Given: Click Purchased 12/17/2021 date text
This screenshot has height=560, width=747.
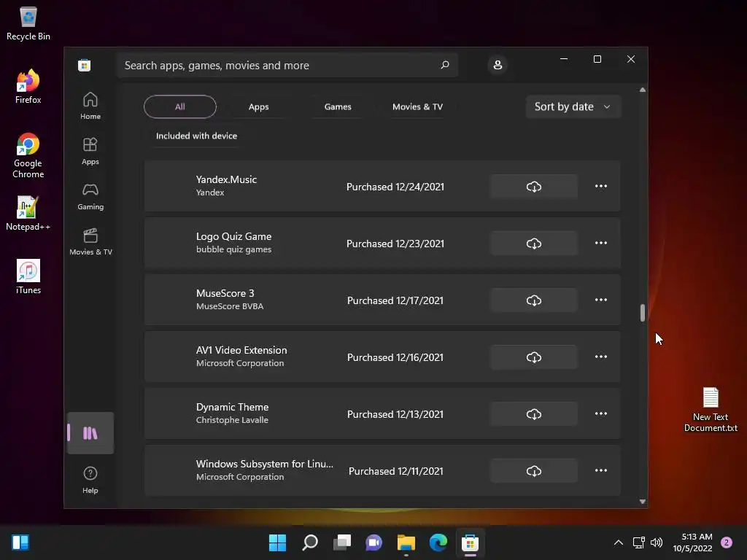Looking at the screenshot, I should [x=395, y=300].
